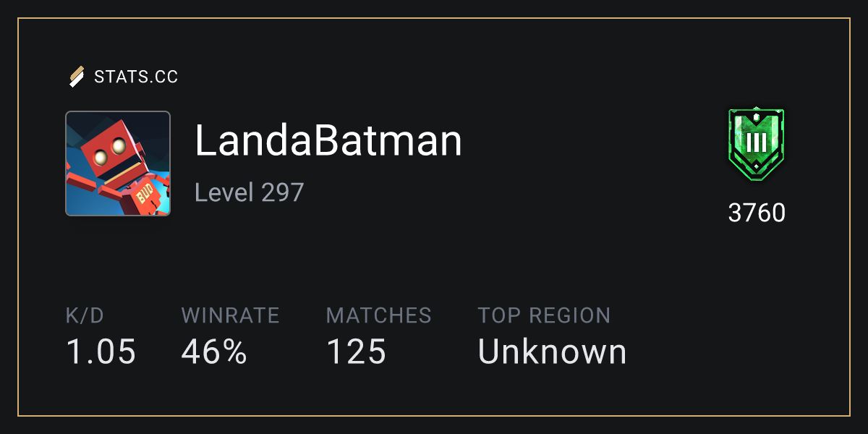The width and height of the screenshot is (868, 434).
Task: Click the 3760 rank points number
Action: (x=757, y=213)
